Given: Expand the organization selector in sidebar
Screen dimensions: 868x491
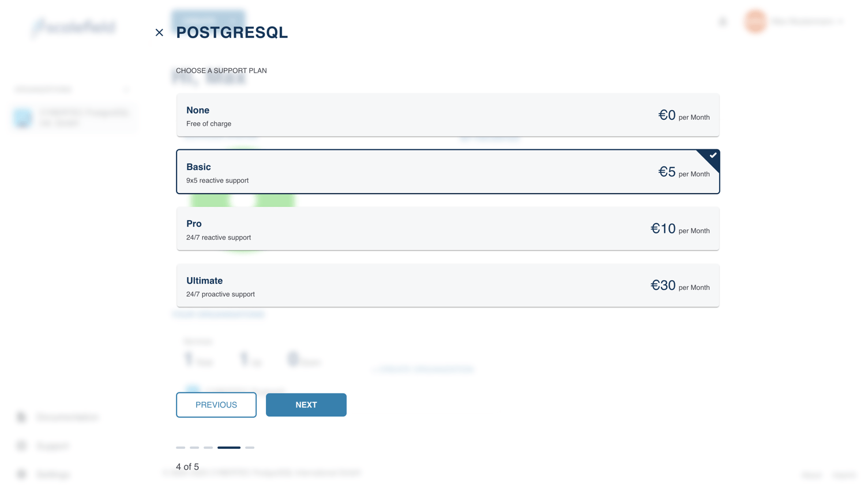Looking at the screenshot, I should pos(127,89).
